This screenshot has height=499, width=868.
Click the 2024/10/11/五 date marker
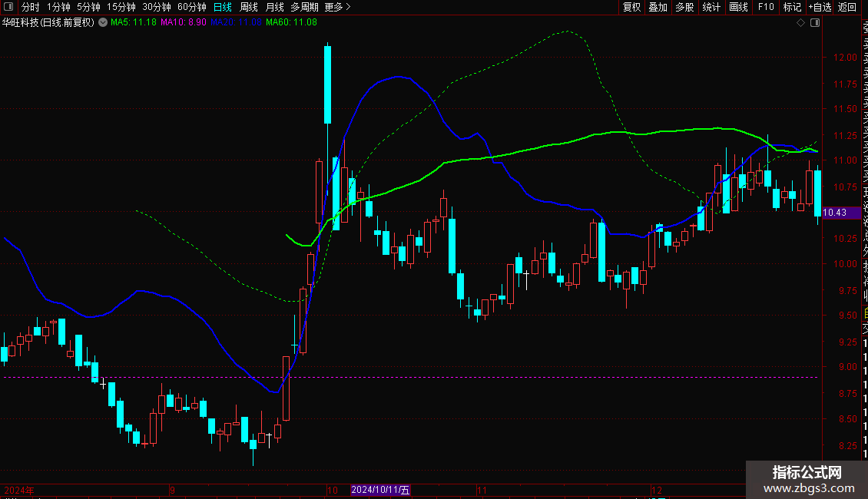pos(380,490)
